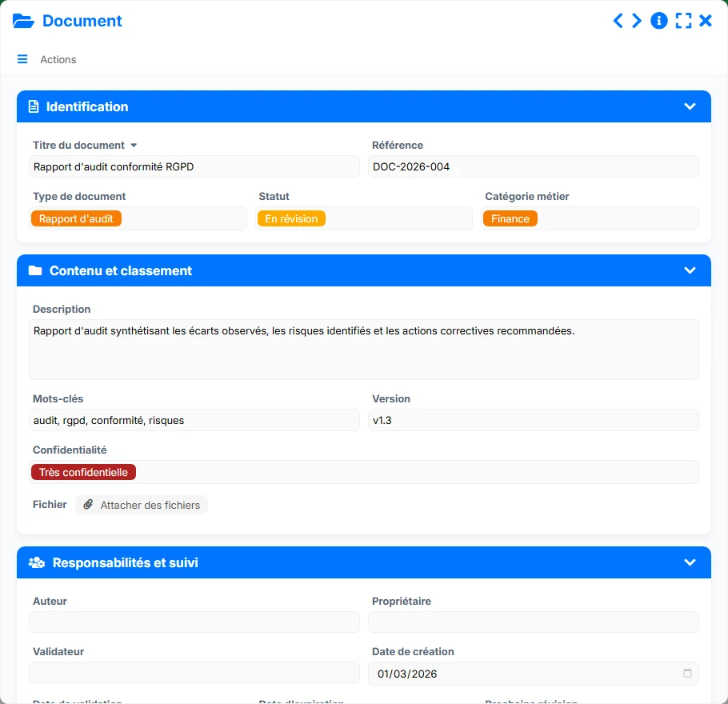Click Attacher des fichiers button

(141, 505)
